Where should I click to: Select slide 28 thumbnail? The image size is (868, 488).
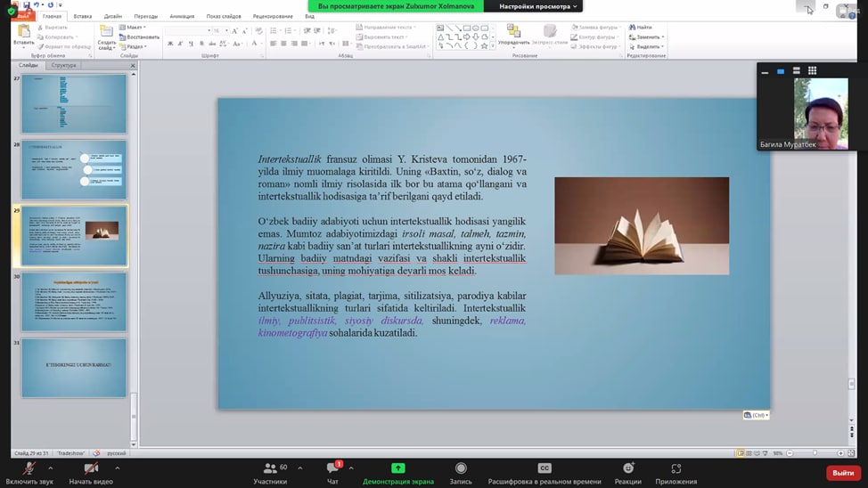click(x=74, y=169)
